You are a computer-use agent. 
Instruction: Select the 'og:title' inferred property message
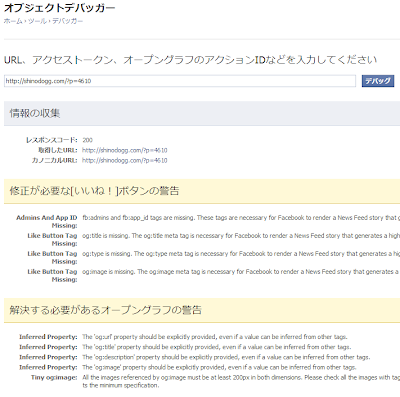(x=217, y=347)
